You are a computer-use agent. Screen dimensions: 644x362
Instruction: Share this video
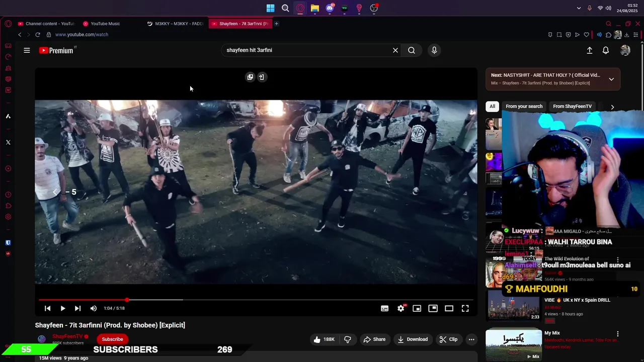(374, 339)
